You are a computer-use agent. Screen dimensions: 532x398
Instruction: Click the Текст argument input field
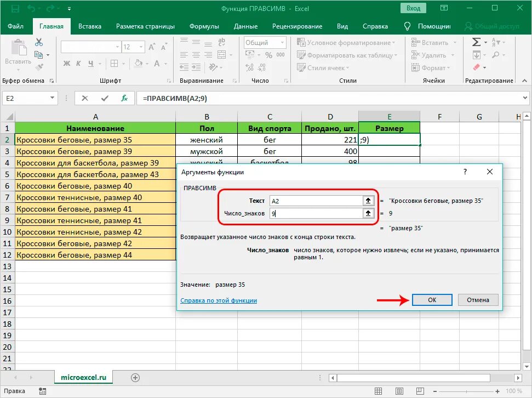(x=316, y=201)
